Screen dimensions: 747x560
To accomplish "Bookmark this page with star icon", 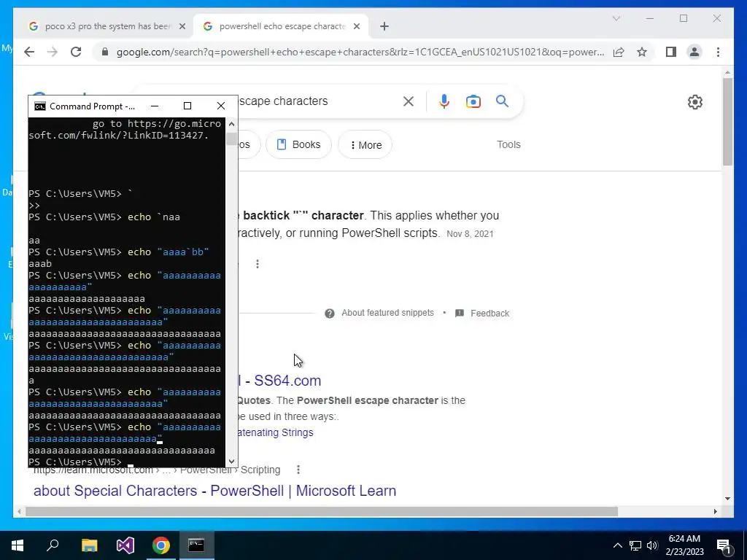I will pos(642,52).
